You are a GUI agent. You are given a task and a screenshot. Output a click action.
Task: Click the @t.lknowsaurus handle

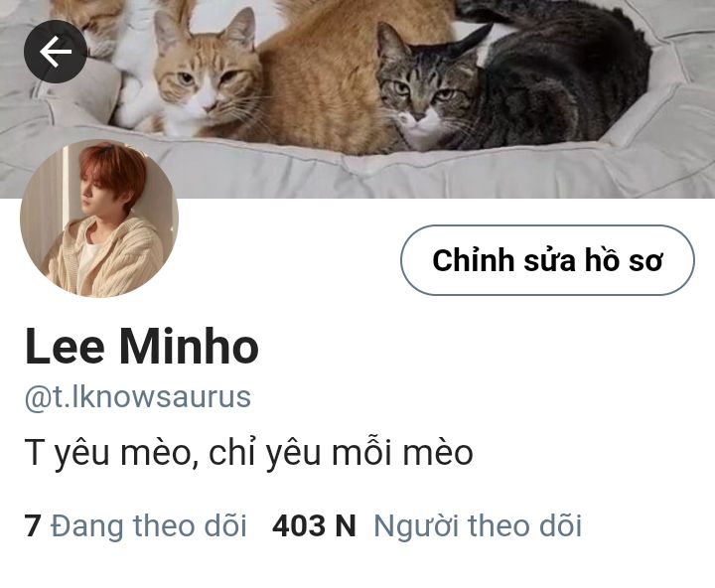[138, 397]
